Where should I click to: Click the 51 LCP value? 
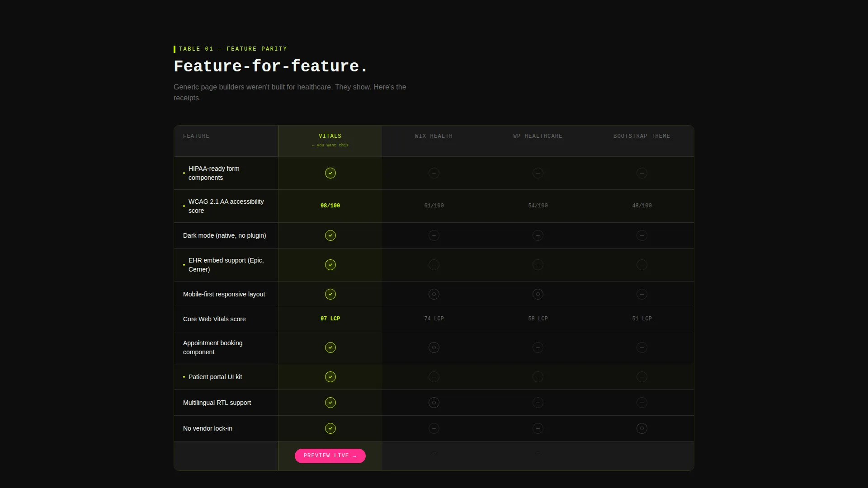click(x=642, y=319)
